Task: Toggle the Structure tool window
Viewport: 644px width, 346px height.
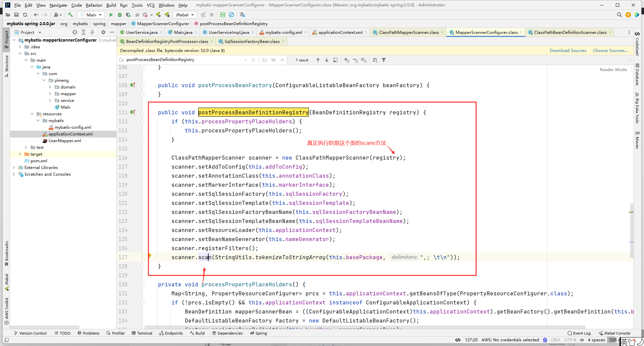Action: 6,66
